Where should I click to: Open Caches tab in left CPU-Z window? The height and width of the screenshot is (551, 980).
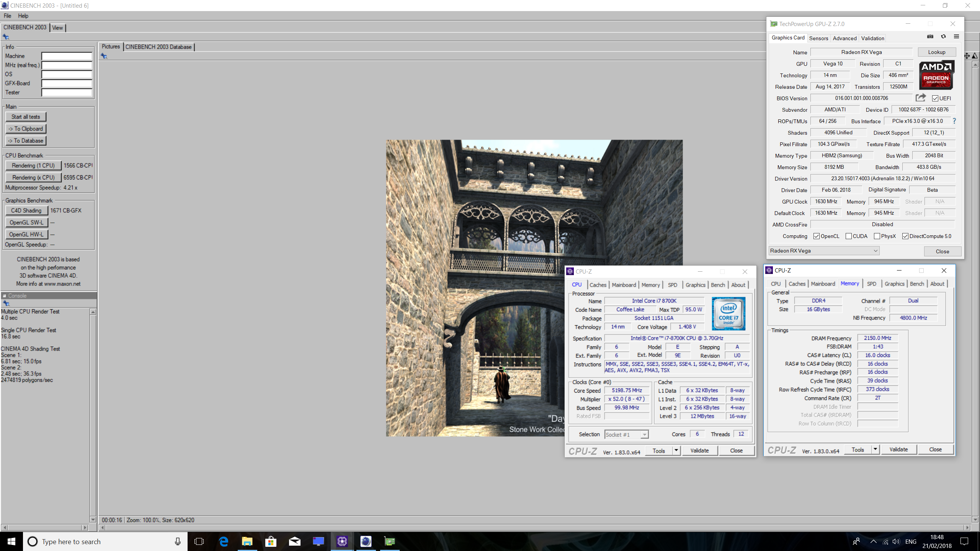tap(598, 285)
